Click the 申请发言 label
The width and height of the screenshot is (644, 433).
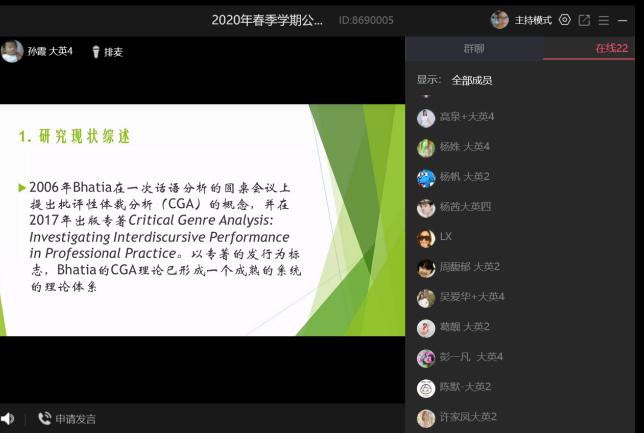point(76,419)
